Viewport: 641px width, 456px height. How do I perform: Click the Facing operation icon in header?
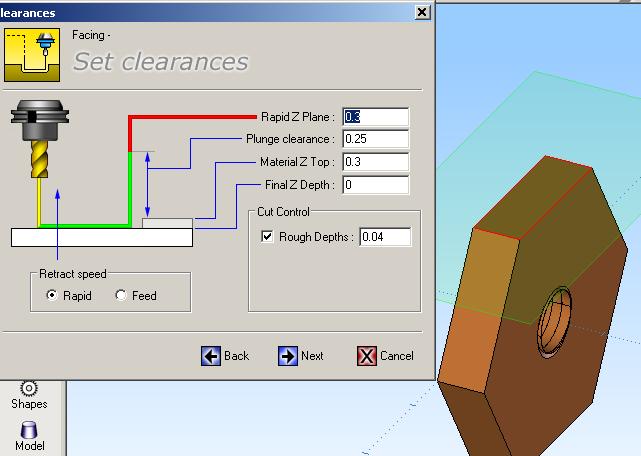click(x=29, y=54)
